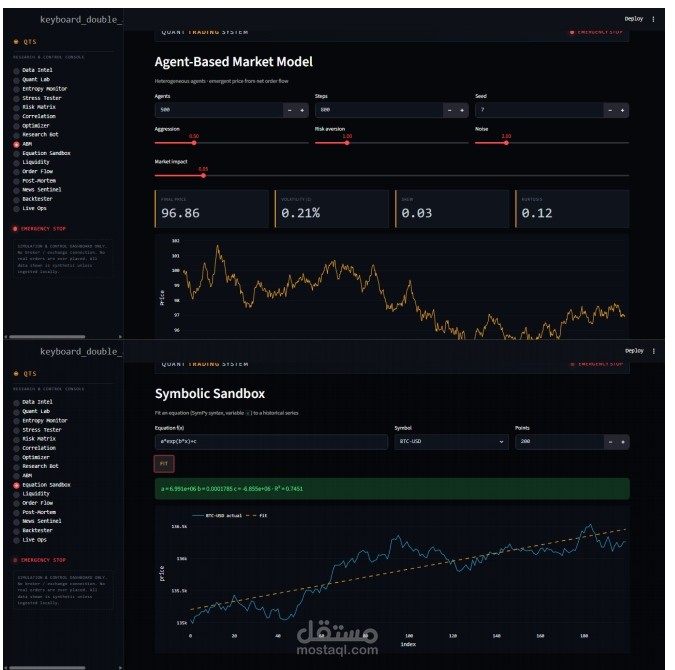Select Optimizer radio in ABM view sidebar
This screenshot has width=675, height=670.
click(x=16, y=126)
